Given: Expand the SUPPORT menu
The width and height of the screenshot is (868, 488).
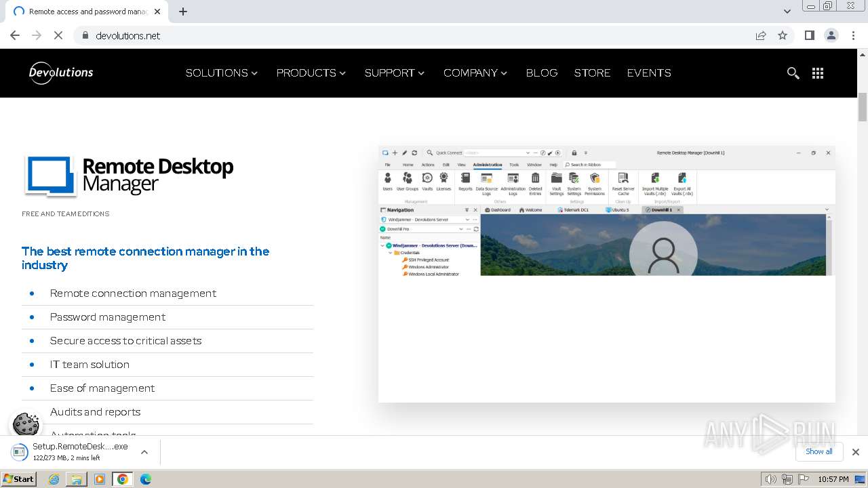Looking at the screenshot, I should tap(395, 73).
